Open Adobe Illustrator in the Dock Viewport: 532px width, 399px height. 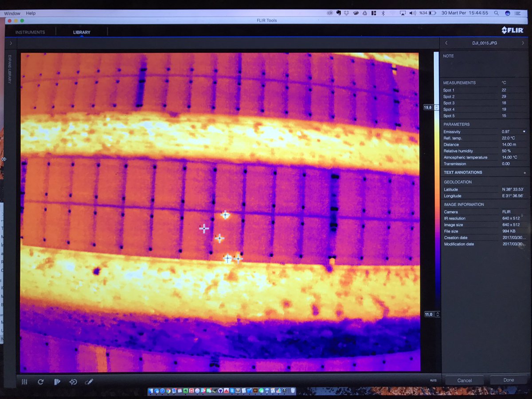(255, 391)
